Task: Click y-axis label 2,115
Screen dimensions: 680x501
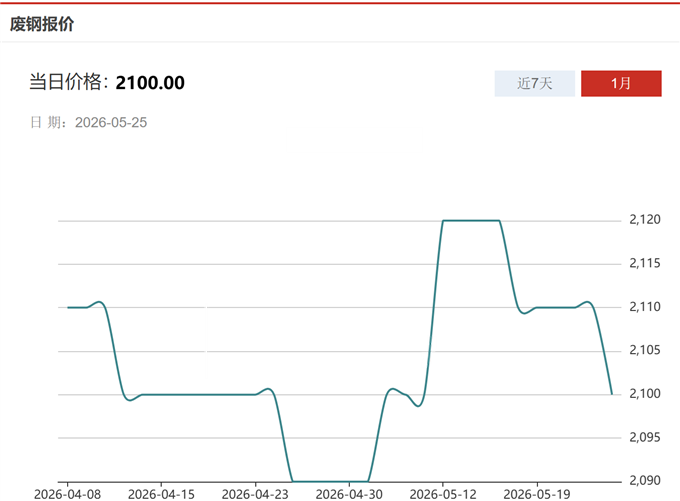Action: tap(645, 263)
